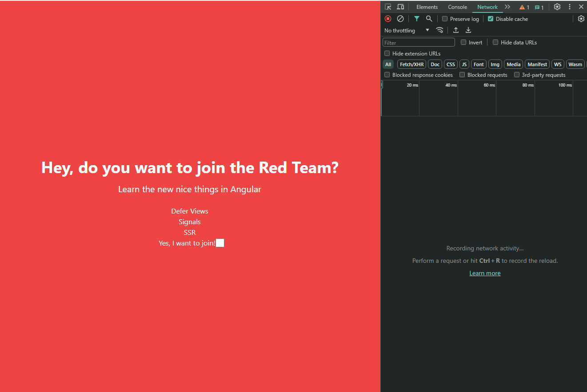Image resolution: width=587 pixels, height=392 pixels.
Task: Click the export HAR download icon
Action: (468, 30)
